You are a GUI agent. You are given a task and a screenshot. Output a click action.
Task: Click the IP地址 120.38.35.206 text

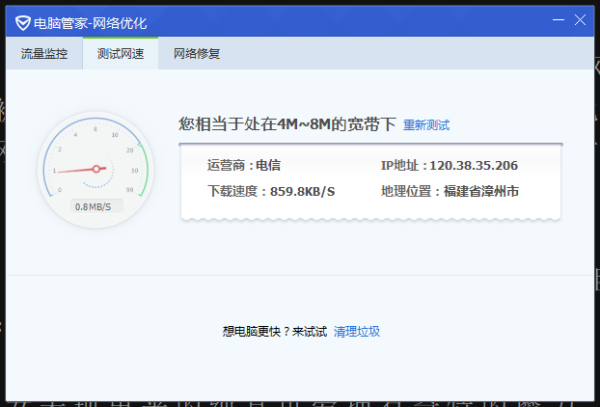pyautogui.click(x=449, y=165)
